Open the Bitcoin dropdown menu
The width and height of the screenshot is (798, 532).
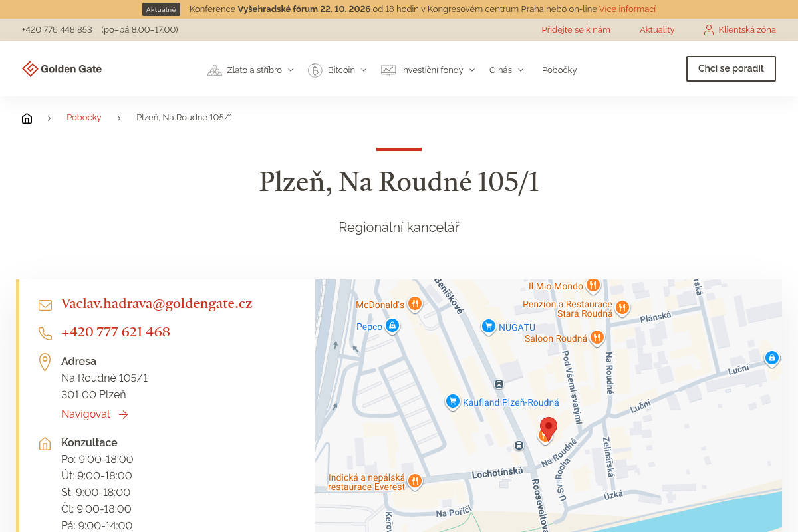tap(337, 70)
